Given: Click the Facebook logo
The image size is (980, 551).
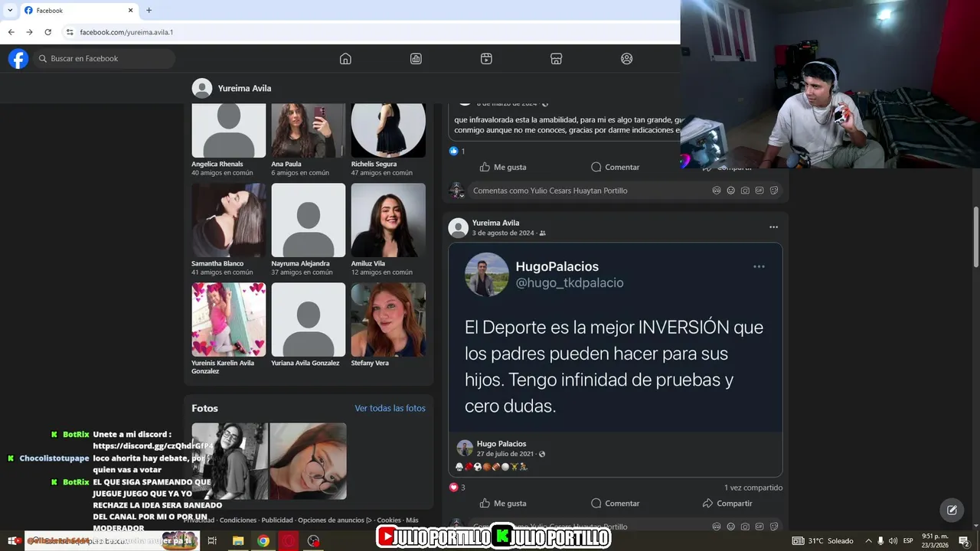Looking at the screenshot, I should coord(18,59).
